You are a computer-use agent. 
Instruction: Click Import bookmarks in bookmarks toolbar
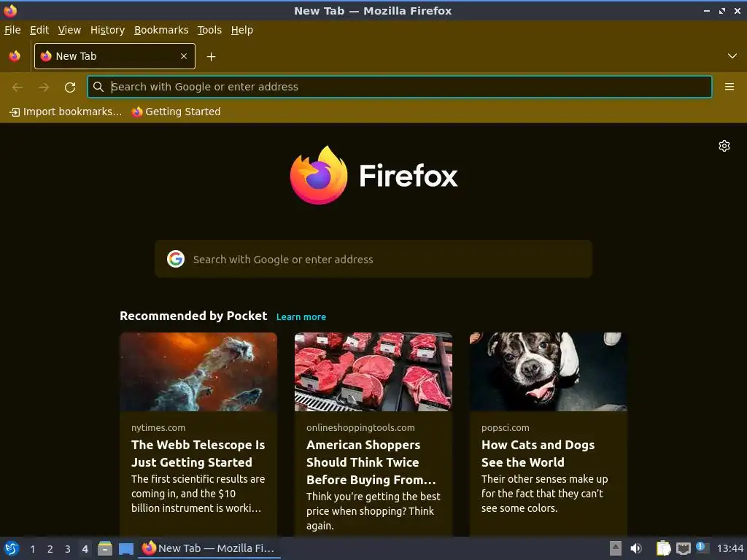tap(66, 112)
